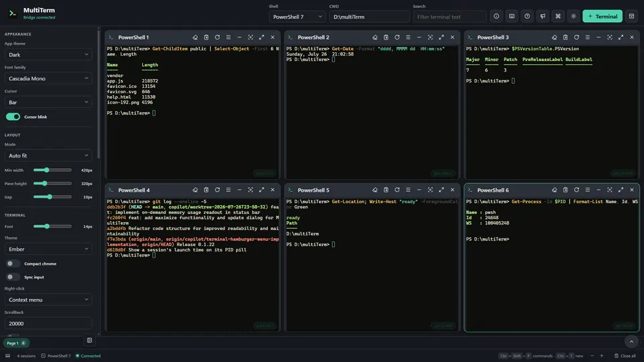
Task: Open the layout Mode dropdown showing Auto fit
Action: 48,156
